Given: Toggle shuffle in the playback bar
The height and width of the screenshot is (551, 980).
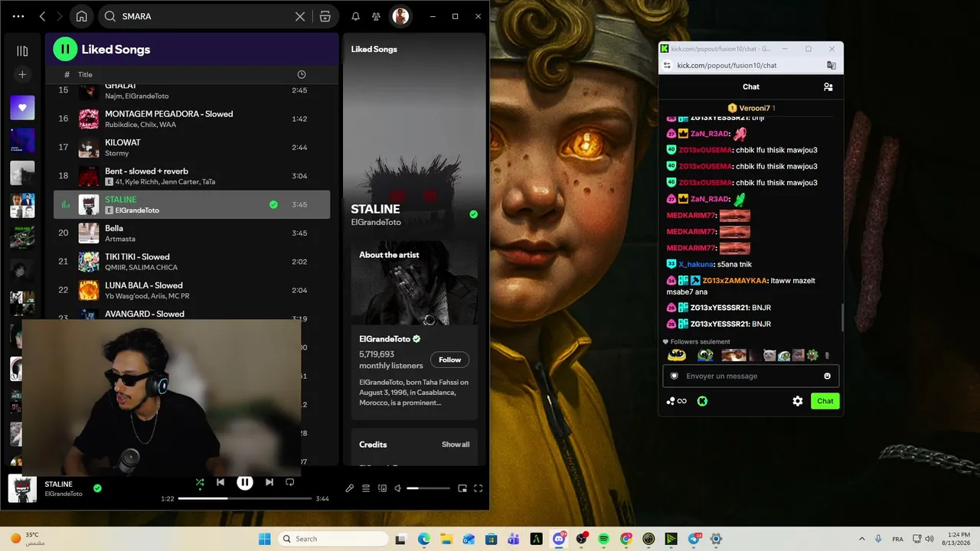Looking at the screenshot, I should [200, 482].
